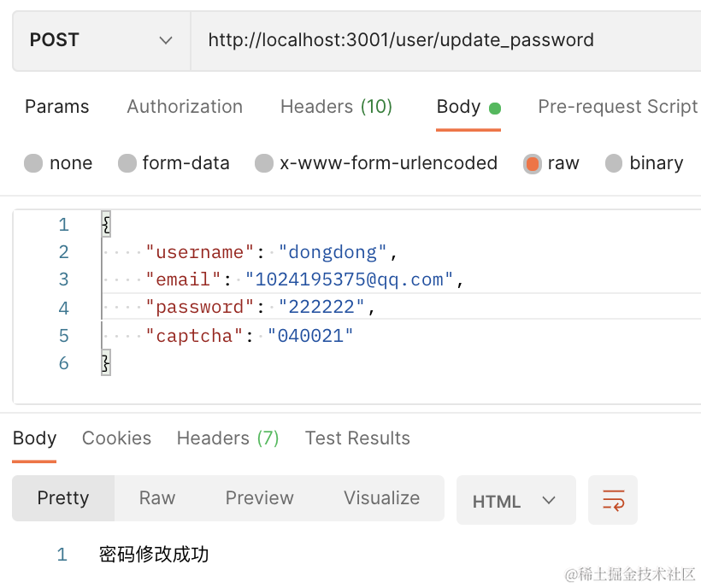The height and width of the screenshot is (588, 701).
Task: Click the Visualize response button
Action: click(x=381, y=498)
